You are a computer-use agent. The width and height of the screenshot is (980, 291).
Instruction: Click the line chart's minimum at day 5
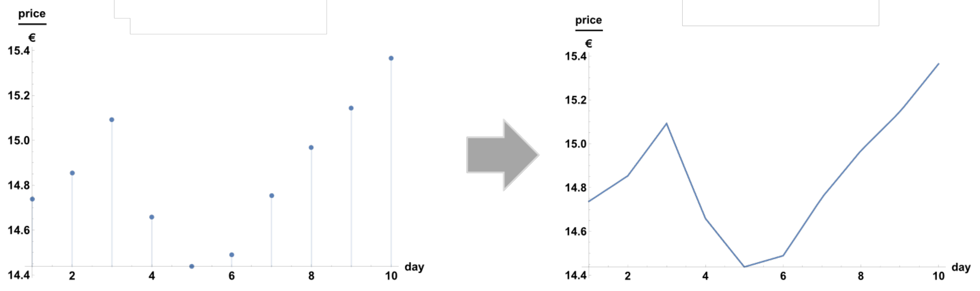(744, 267)
